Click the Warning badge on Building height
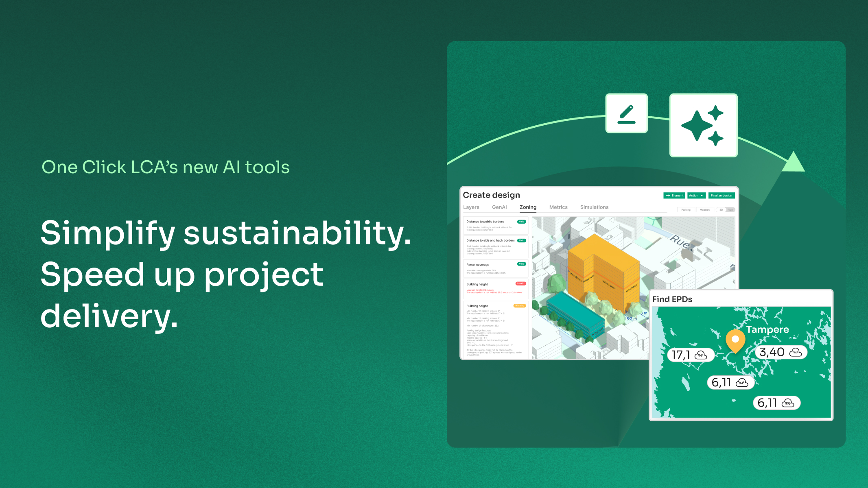Image resolution: width=868 pixels, height=488 pixels. click(520, 306)
